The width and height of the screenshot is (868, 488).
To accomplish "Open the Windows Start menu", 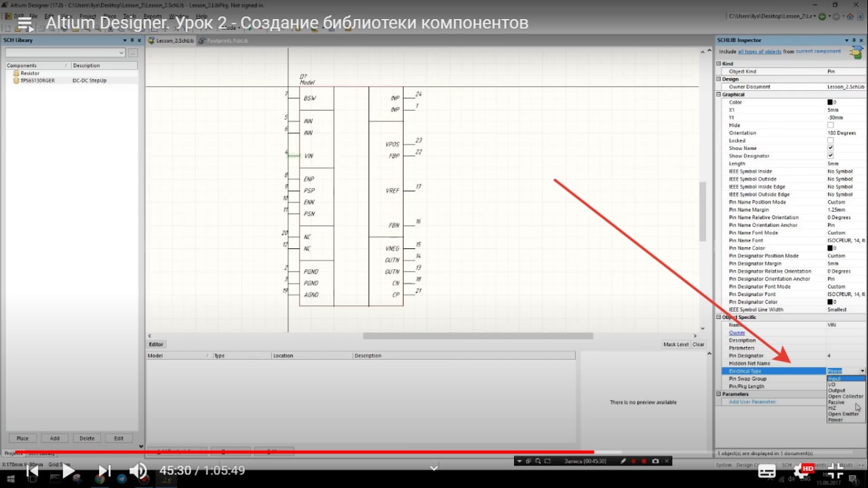I will click(11, 479).
